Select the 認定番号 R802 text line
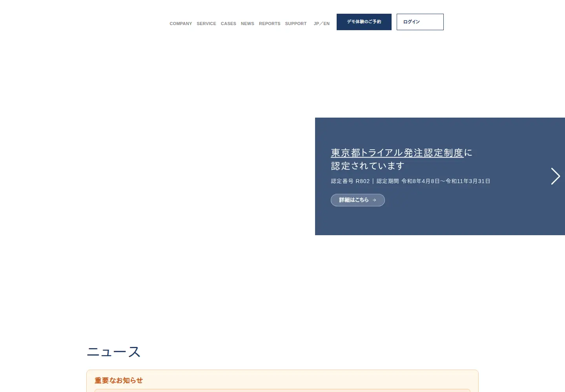The width and height of the screenshot is (565, 392). (x=411, y=181)
